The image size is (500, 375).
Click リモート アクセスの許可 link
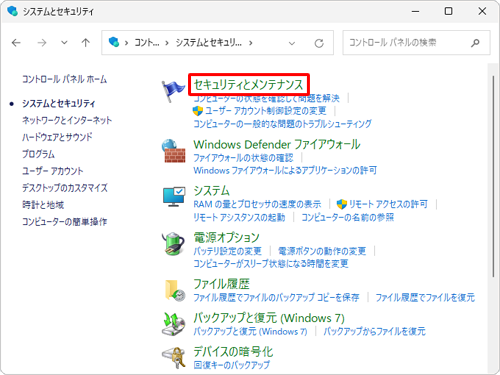[388, 204]
